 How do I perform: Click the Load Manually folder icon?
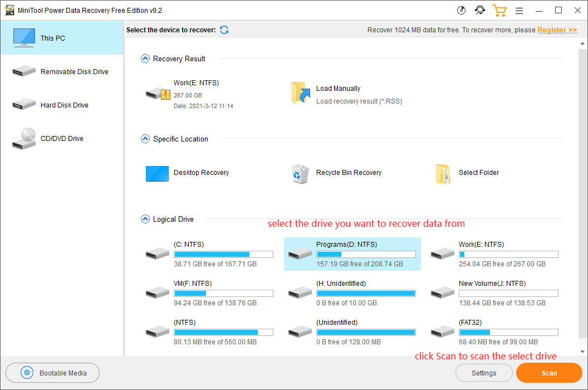tap(300, 94)
